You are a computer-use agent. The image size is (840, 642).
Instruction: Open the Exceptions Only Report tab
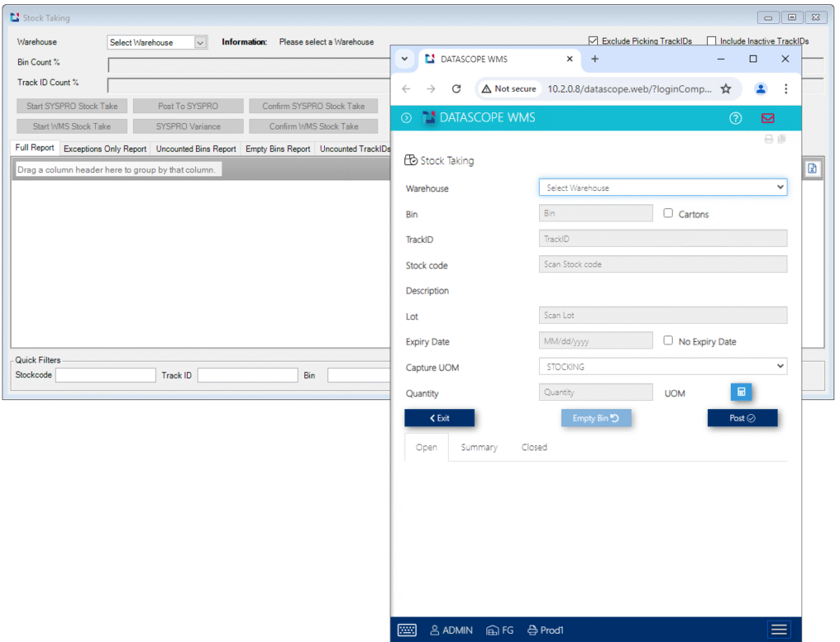tap(105, 149)
